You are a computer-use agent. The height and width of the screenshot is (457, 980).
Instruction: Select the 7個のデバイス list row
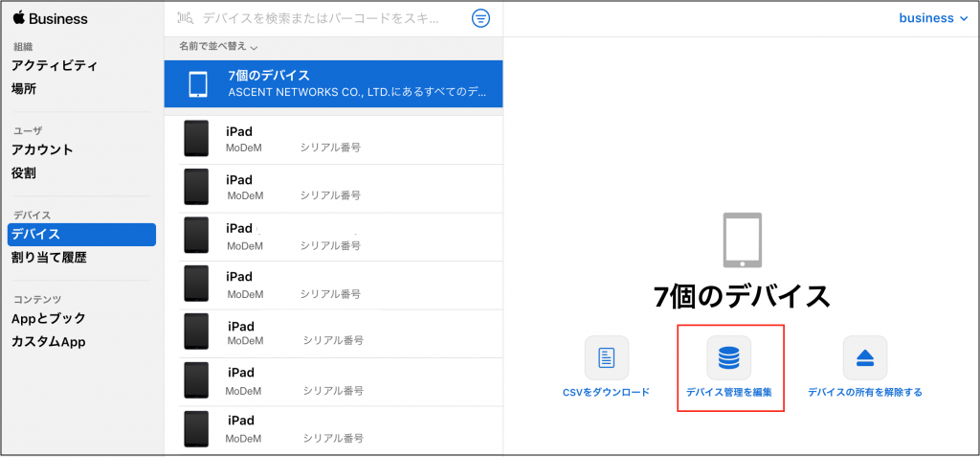334,84
